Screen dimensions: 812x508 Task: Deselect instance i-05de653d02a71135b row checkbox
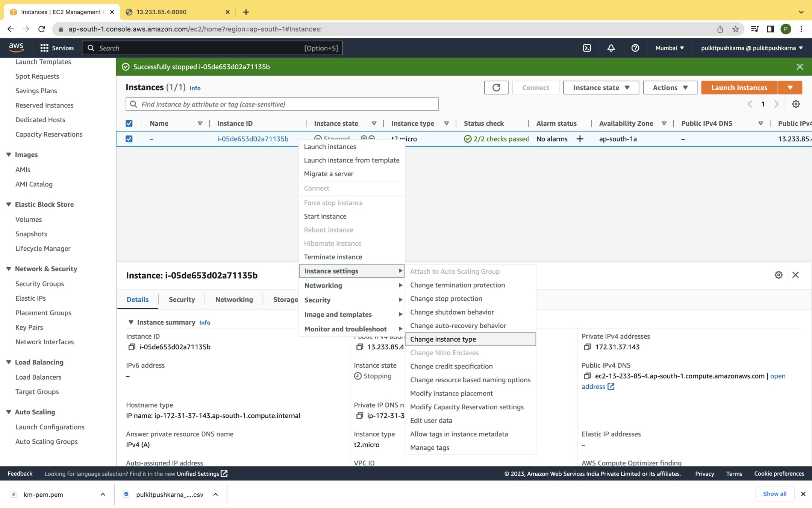(x=129, y=139)
